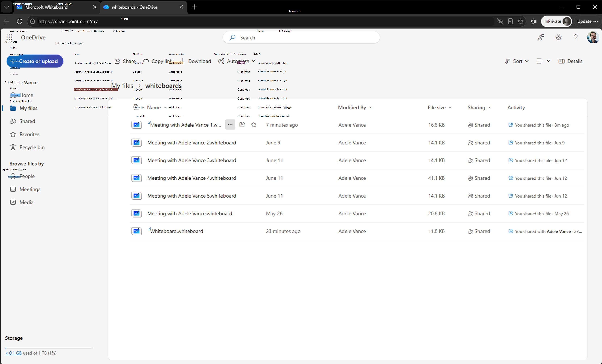
Task: Close the Microsoft Whiteboard tab
Action: coord(95,7)
